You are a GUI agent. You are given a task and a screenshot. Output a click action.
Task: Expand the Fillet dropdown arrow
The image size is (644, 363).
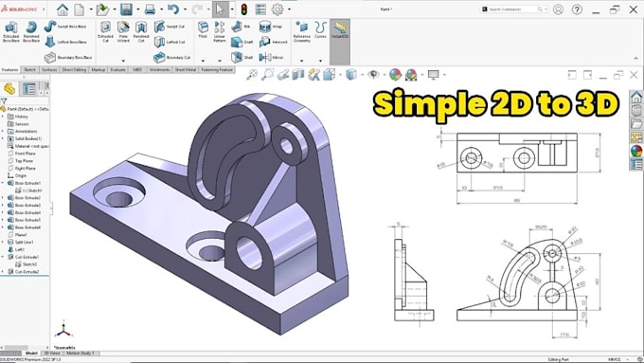click(x=203, y=61)
